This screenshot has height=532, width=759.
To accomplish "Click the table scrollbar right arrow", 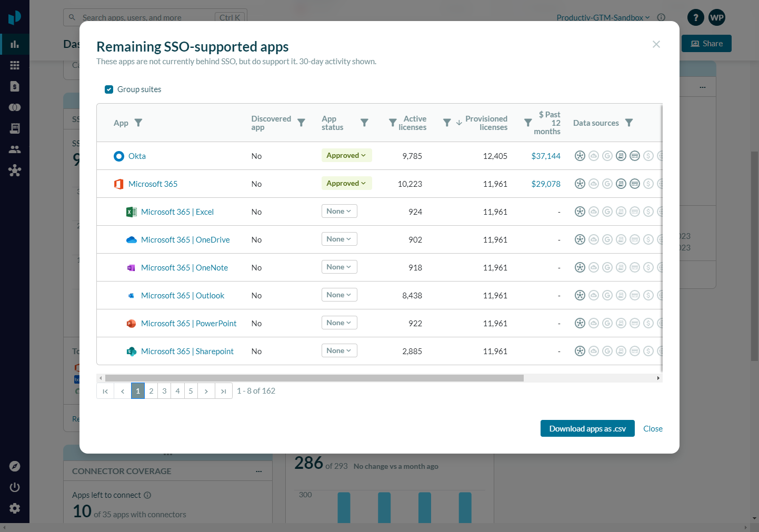I will click(x=658, y=378).
